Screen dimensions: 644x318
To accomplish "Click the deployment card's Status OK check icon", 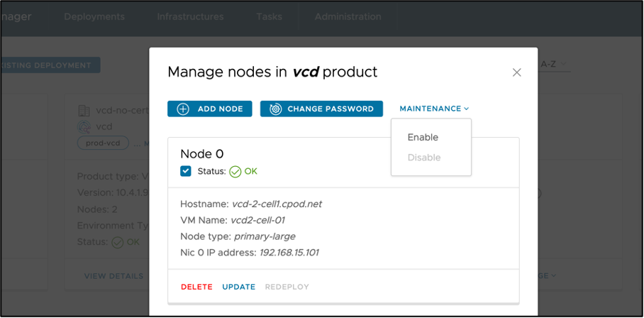I will pos(117,242).
